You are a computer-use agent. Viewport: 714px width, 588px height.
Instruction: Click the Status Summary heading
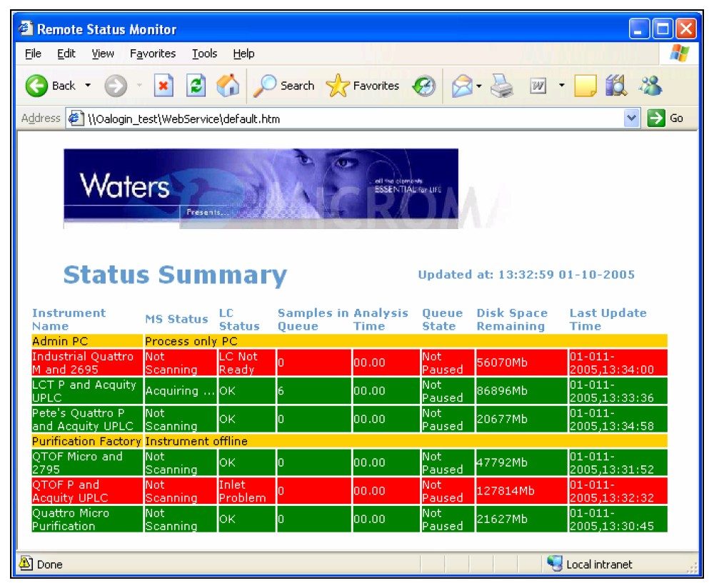point(176,275)
